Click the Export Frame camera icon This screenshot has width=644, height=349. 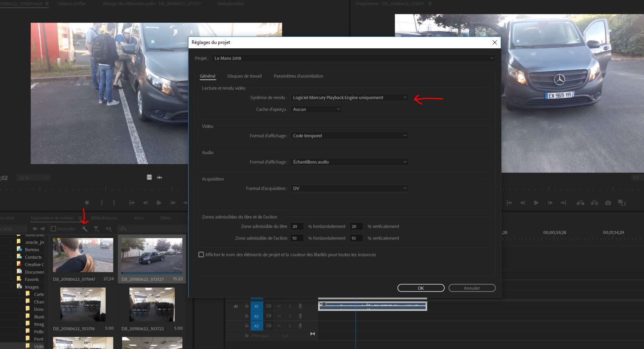pos(608,203)
